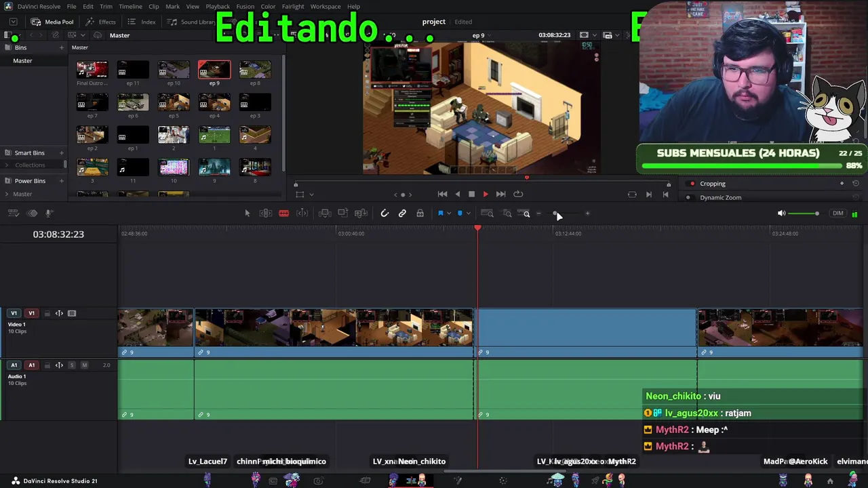This screenshot has height=488, width=868.
Task: Open the Timeline menu
Action: pyautogui.click(x=130, y=6)
